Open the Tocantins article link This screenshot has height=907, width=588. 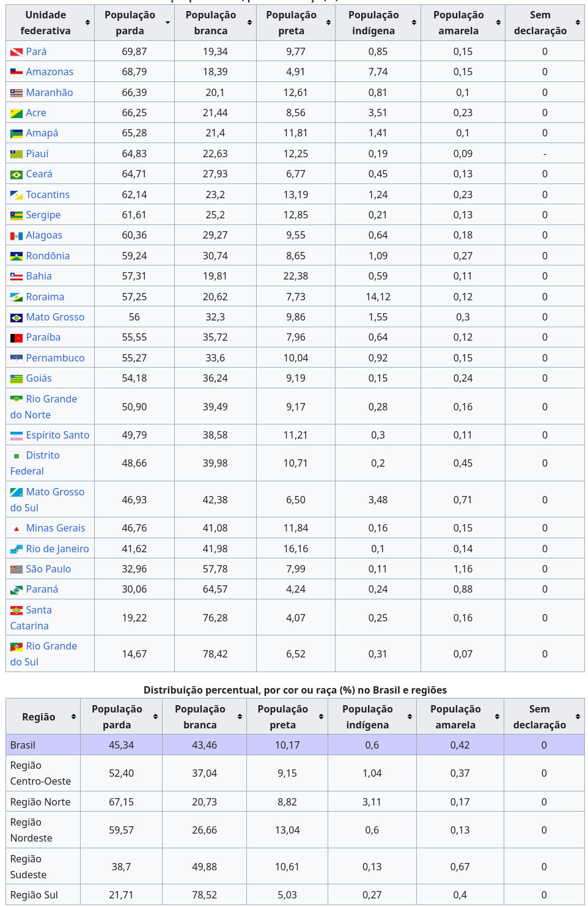tap(48, 195)
